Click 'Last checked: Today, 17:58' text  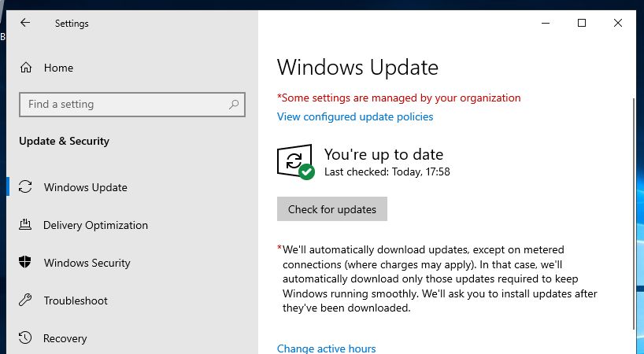[x=387, y=171]
